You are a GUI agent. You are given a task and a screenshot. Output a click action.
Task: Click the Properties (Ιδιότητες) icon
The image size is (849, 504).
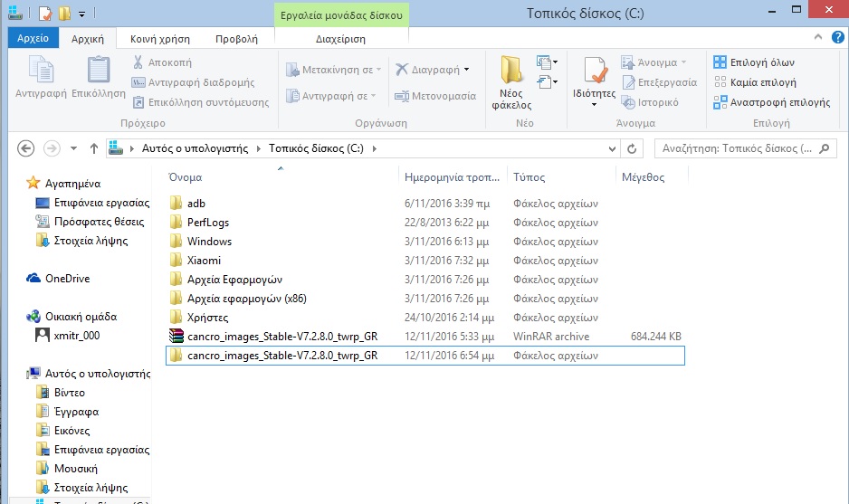coord(595,76)
